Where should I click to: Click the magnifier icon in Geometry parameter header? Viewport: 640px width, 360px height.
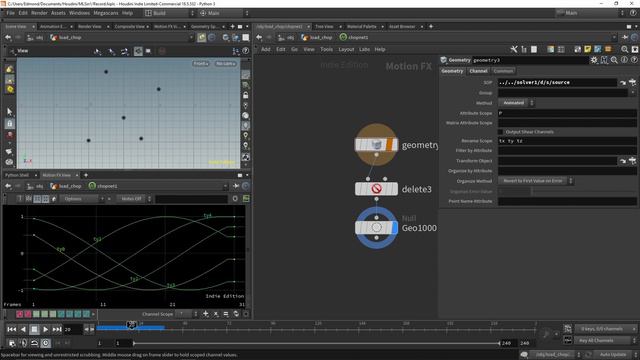click(x=614, y=60)
